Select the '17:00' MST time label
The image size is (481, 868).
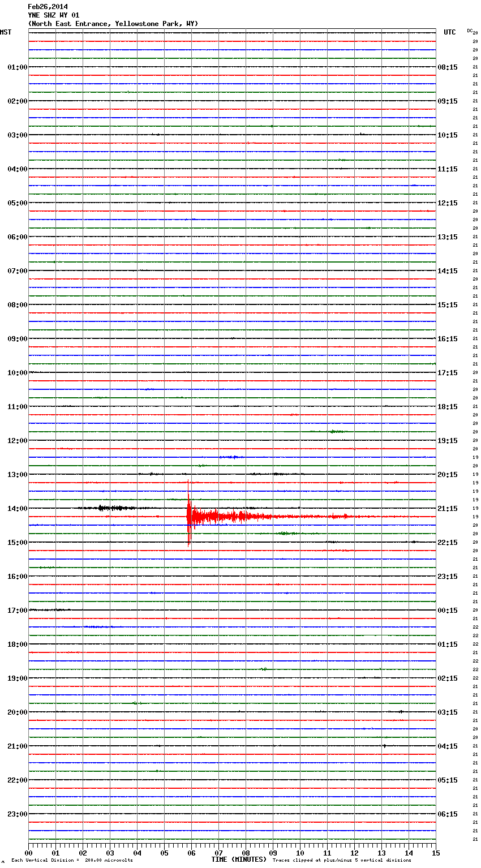(x=17, y=611)
